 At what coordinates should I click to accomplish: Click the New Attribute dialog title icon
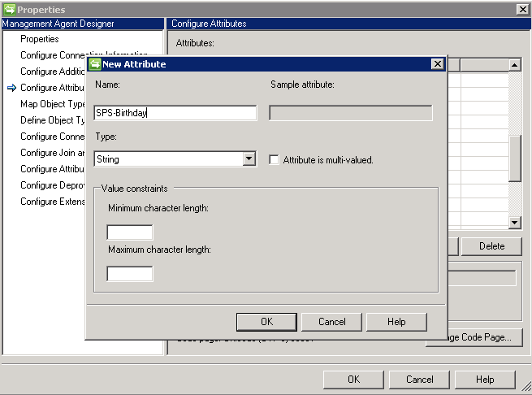click(x=95, y=64)
